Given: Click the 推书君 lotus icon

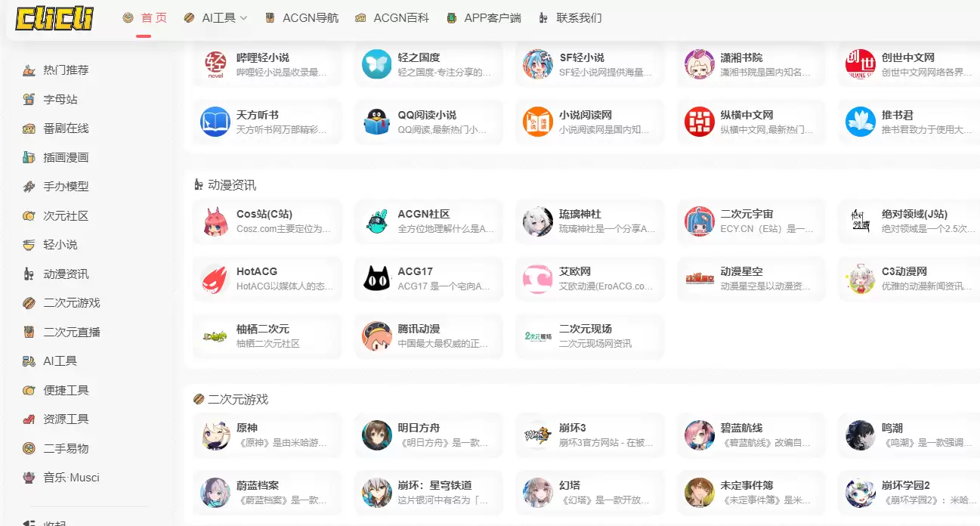Looking at the screenshot, I should click(x=861, y=122).
